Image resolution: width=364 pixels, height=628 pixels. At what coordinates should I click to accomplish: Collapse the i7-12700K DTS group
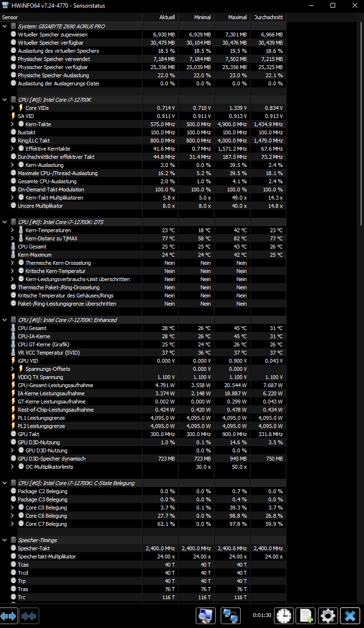click(x=5, y=222)
